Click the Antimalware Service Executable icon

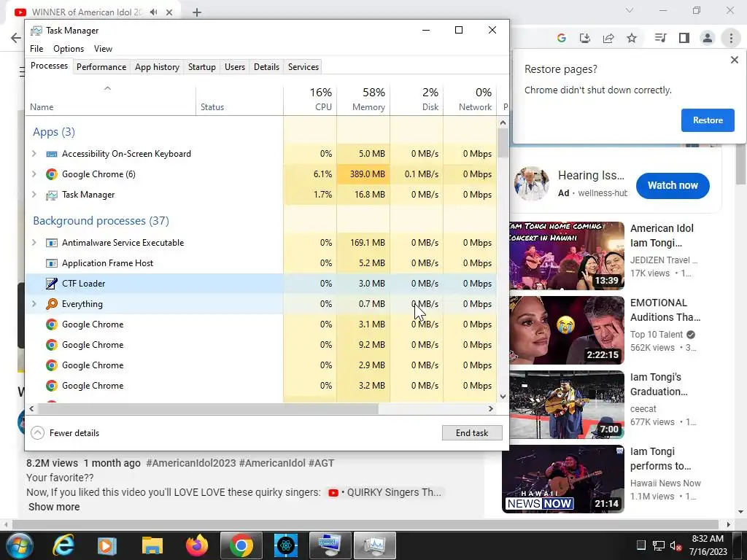pos(52,243)
